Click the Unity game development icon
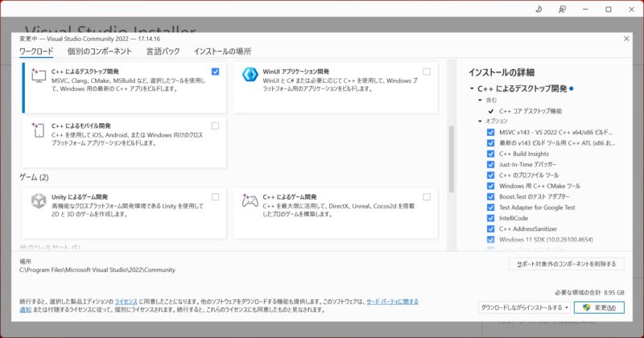 pyautogui.click(x=38, y=200)
